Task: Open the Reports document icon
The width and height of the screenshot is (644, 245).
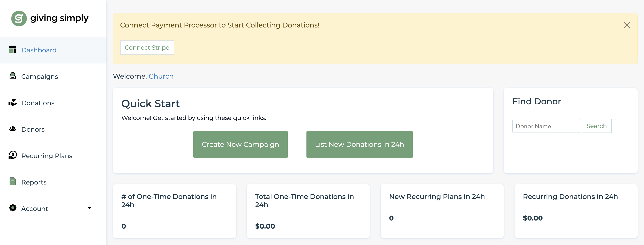Action: pos(13,182)
